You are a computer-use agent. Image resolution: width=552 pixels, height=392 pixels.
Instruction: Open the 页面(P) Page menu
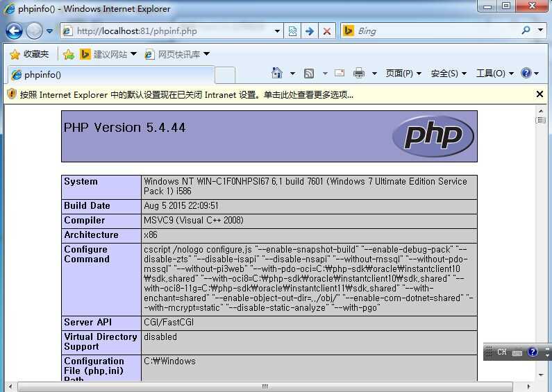[403, 73]
